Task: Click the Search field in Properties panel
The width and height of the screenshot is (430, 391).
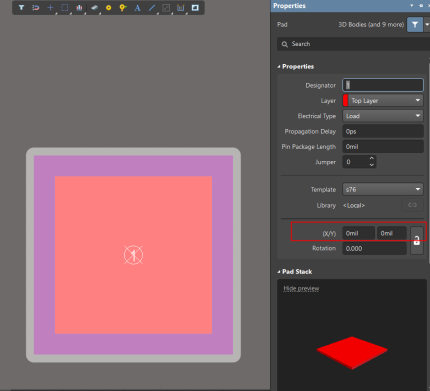Action: 353,44
